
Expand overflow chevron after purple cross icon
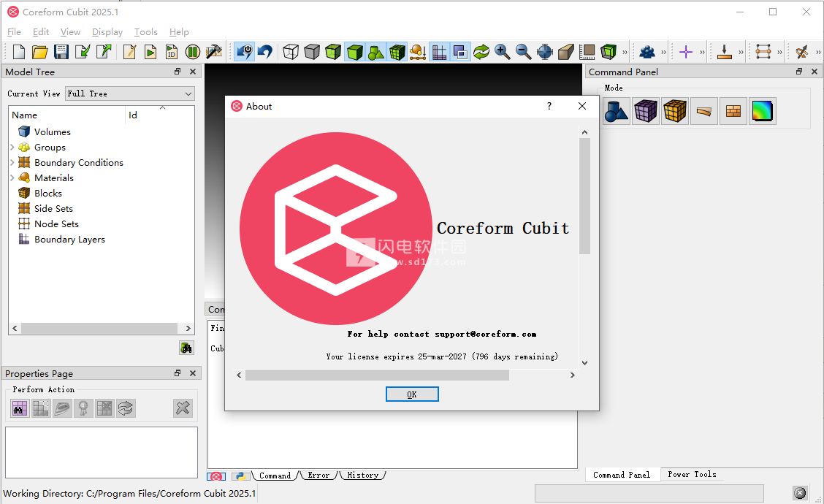pyautogui.click(x=702, y=52)
